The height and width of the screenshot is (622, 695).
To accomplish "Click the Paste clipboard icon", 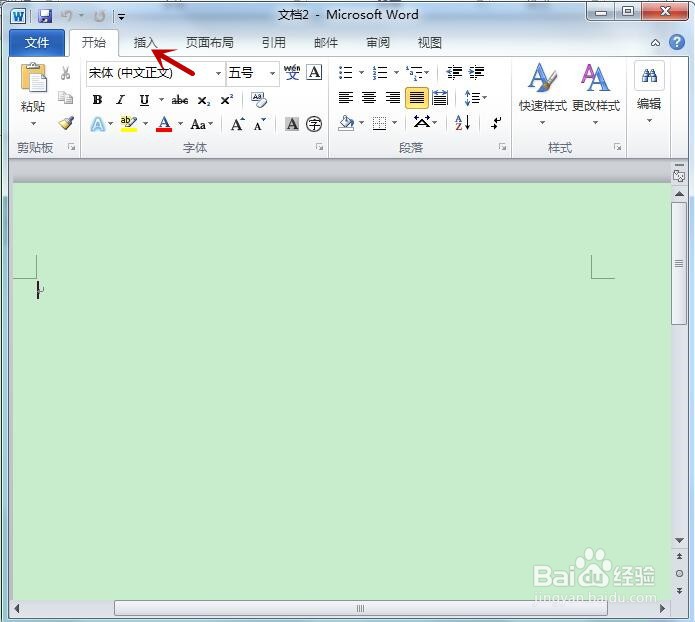I will [x=33, y=78].
